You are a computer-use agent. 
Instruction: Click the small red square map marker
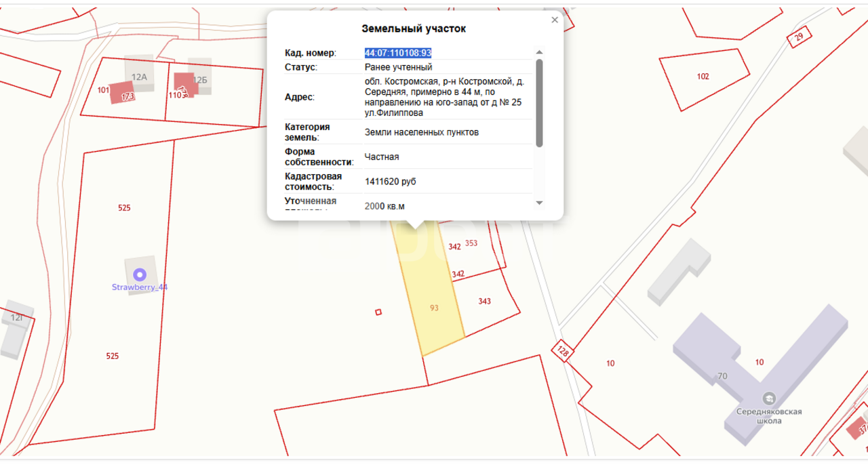(378, 312)
